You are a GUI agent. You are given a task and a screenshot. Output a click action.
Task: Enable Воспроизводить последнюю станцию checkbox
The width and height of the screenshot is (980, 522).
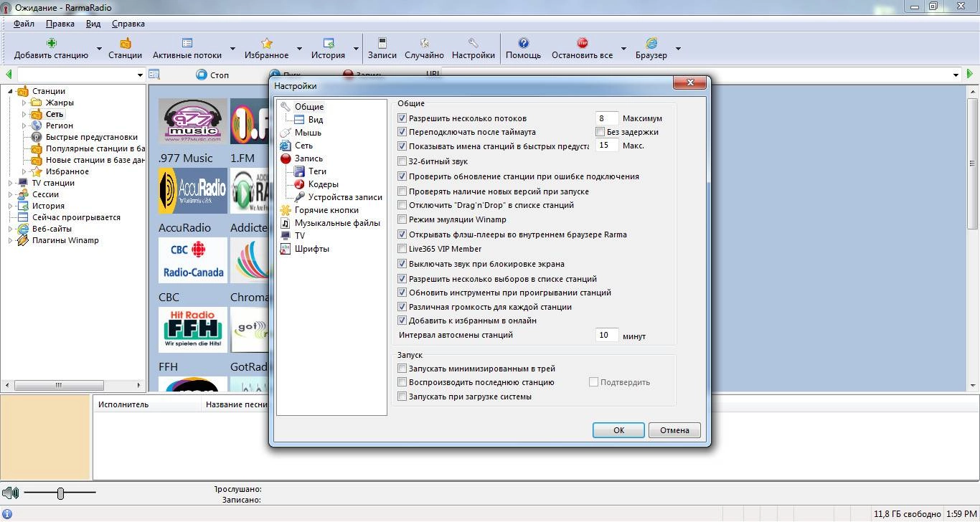point(402,382)
